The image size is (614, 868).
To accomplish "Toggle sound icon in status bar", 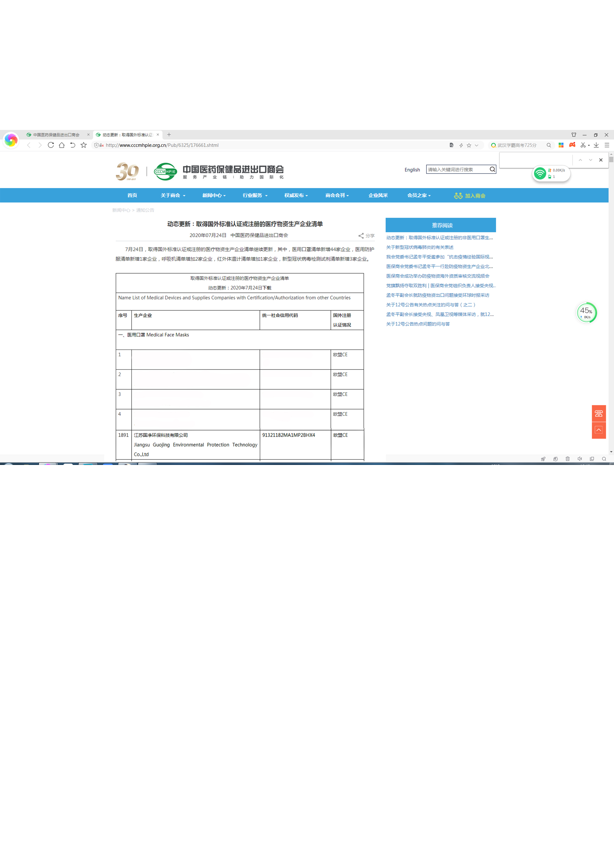I will 580,459.
